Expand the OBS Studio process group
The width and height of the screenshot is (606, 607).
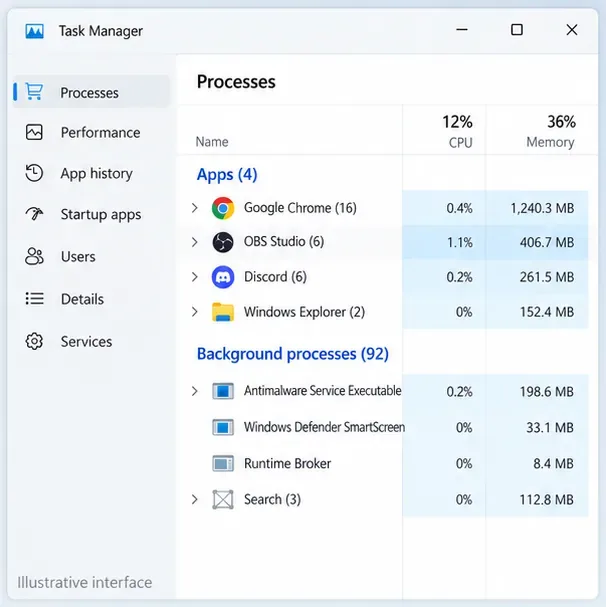tap(195, 242)
